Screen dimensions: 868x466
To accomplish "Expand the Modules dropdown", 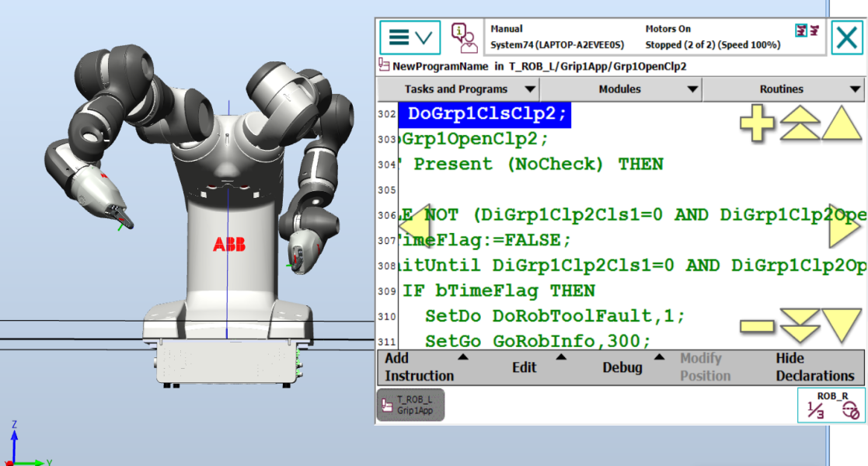I will (621, 89).
